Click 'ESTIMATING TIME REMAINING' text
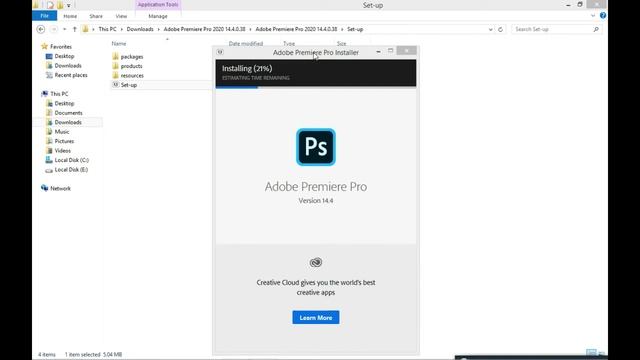 click(x=256, y=78)
